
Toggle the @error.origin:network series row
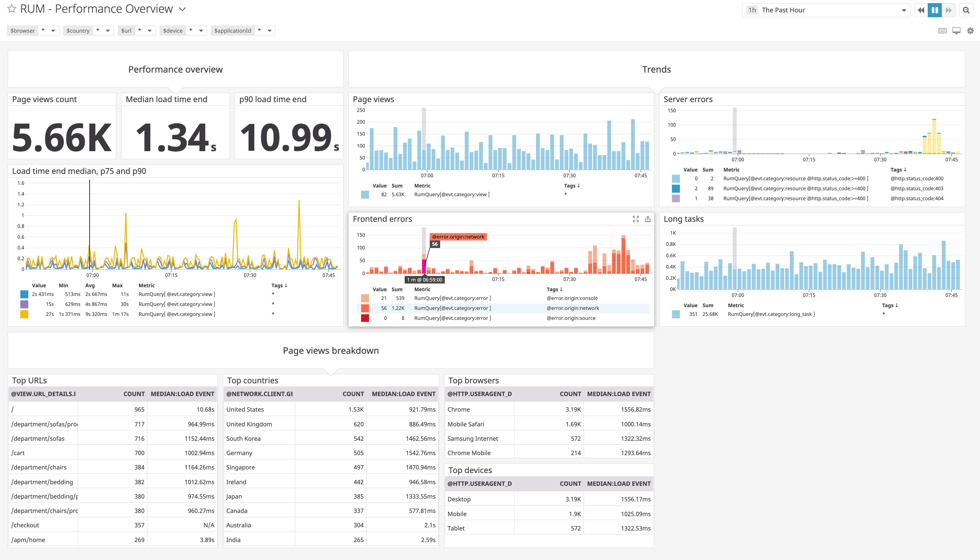click(500, 308)
